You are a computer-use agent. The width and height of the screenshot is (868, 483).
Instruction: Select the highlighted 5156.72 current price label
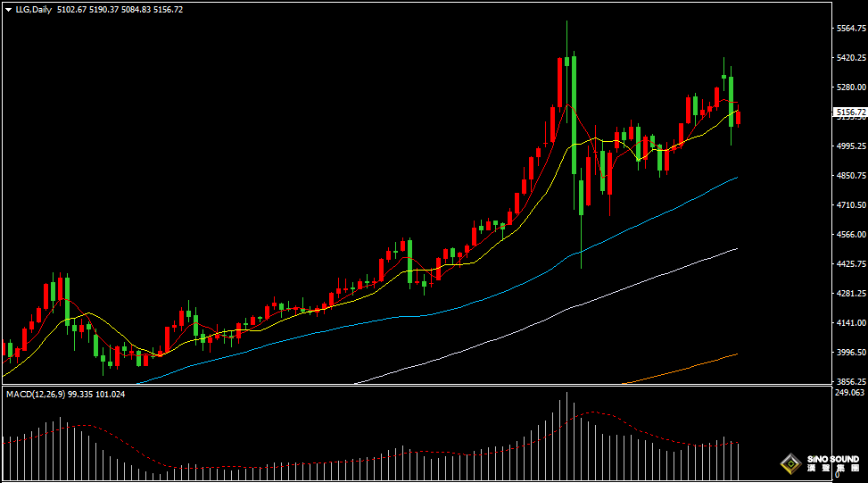pyautogui.click(x=849, y=112)
